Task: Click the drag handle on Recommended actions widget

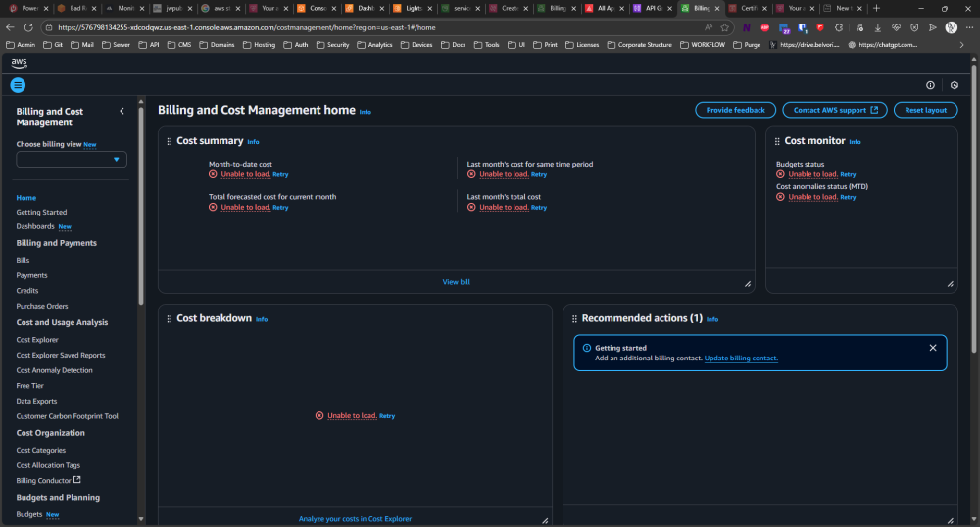Action: (x=574, y=319)
